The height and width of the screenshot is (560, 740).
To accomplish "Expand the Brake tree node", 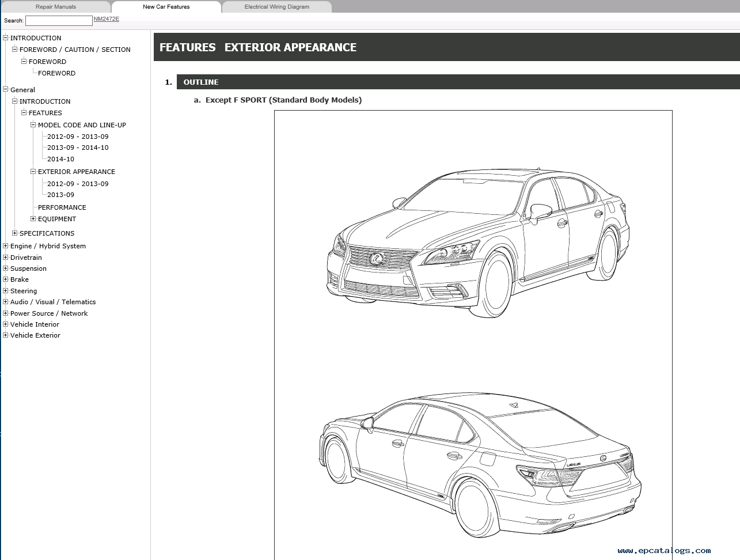I will click(x=6, y=279).
